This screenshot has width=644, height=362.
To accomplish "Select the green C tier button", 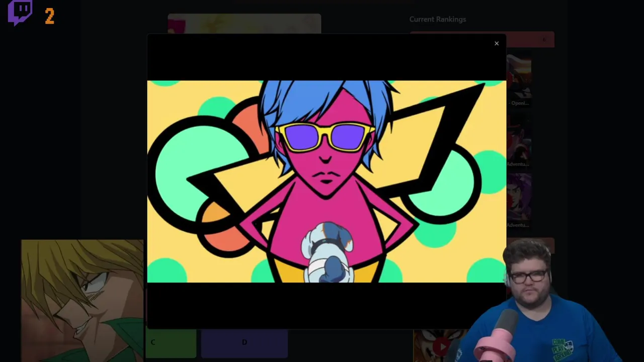I will click(x=171, y=343).
